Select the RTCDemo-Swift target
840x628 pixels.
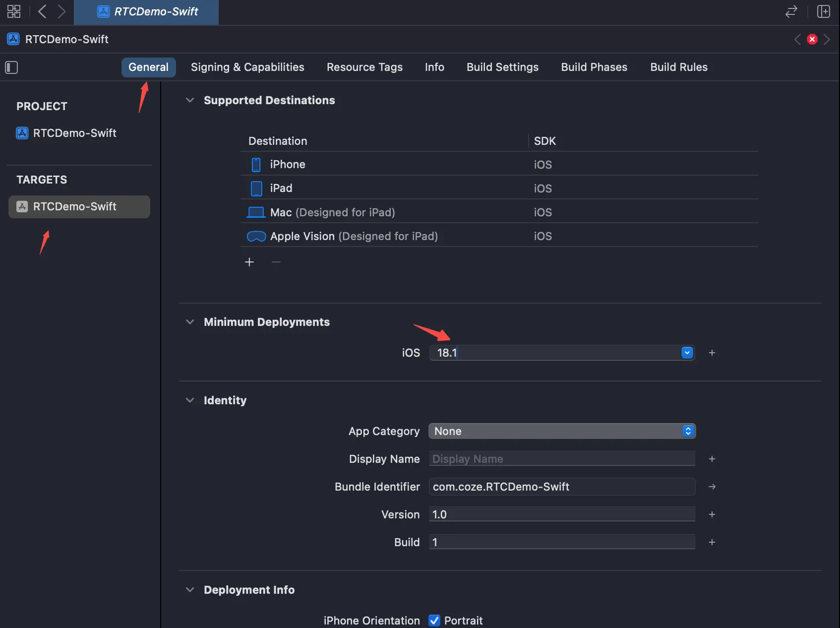point(79,207)
